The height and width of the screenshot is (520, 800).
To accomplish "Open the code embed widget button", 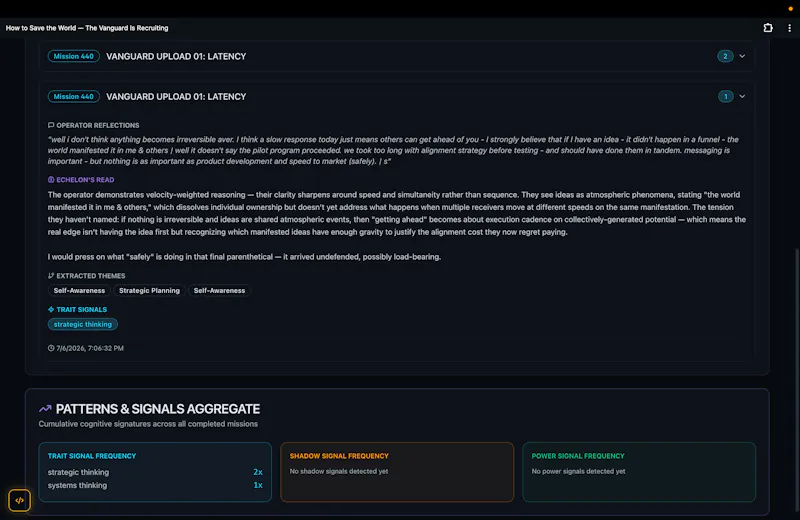I will point(19,500).
